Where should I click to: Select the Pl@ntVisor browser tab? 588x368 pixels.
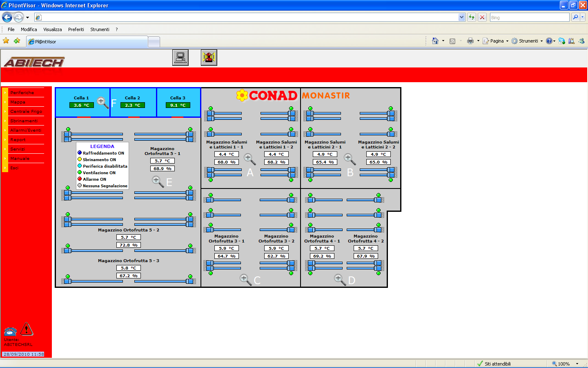[x=87, y=42]
